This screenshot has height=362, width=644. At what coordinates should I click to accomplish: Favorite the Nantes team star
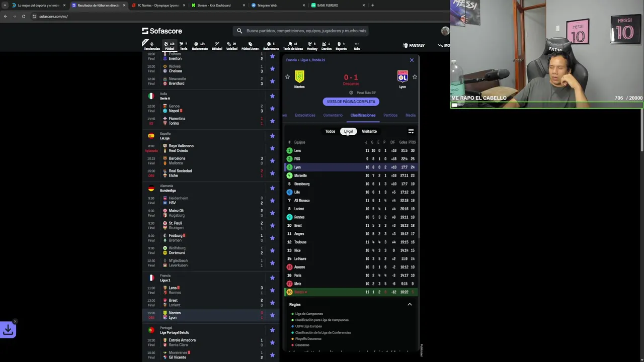(287, 77)
